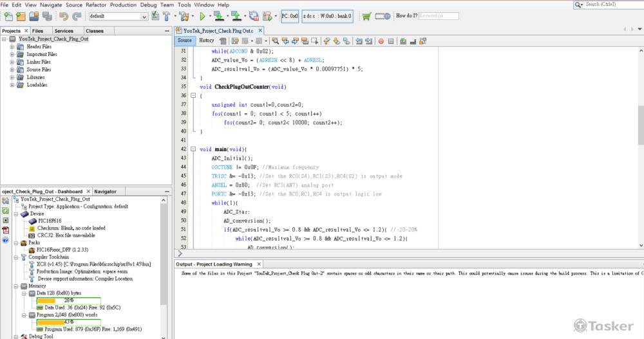This screenshot has width=644, height=339.
Task: Expand the Header Files folder node
Action: [12, 47]
